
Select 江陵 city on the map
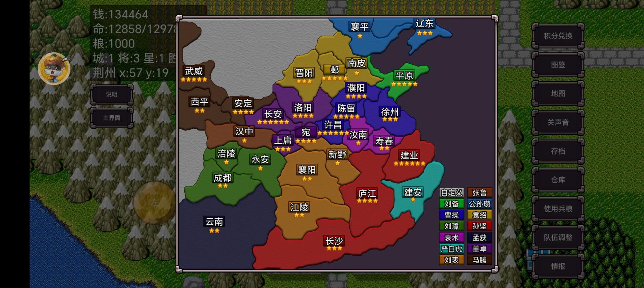[299, 207]
